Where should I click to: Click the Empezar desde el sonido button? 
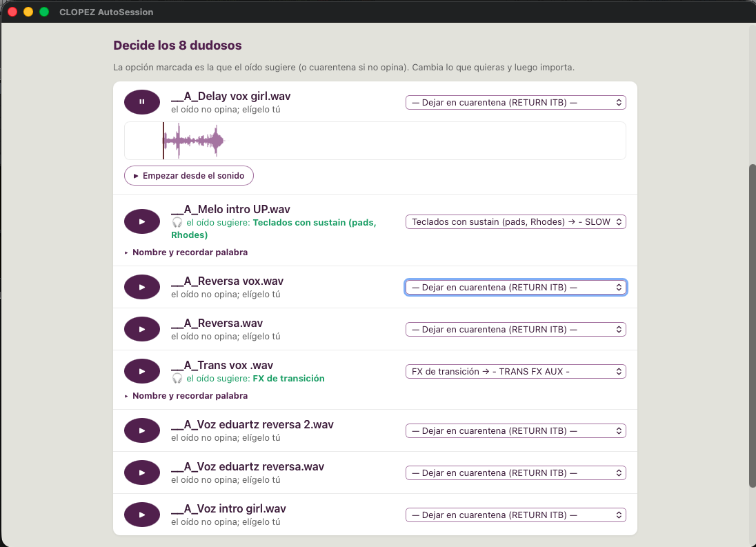pyautogui.click(x=189, y=176)
